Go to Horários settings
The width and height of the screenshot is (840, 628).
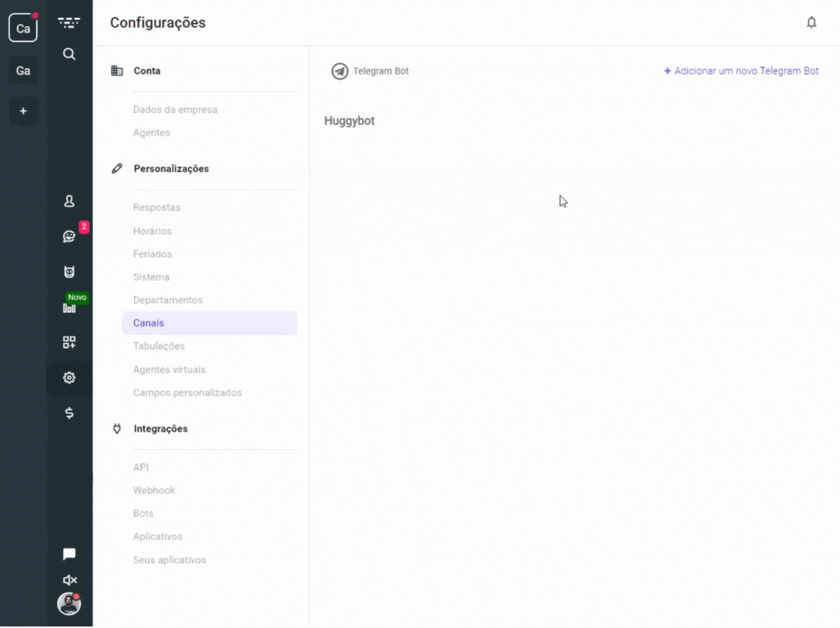(152, 231)
